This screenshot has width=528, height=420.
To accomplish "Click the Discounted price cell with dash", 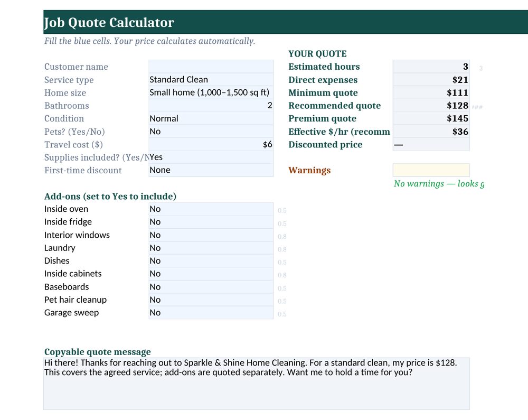I will [x=431, y=145].
